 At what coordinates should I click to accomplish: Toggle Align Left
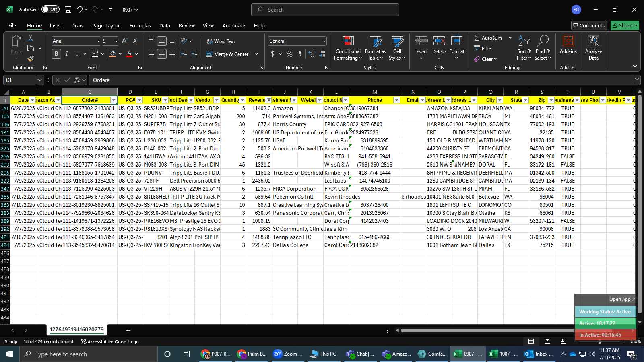151,54
